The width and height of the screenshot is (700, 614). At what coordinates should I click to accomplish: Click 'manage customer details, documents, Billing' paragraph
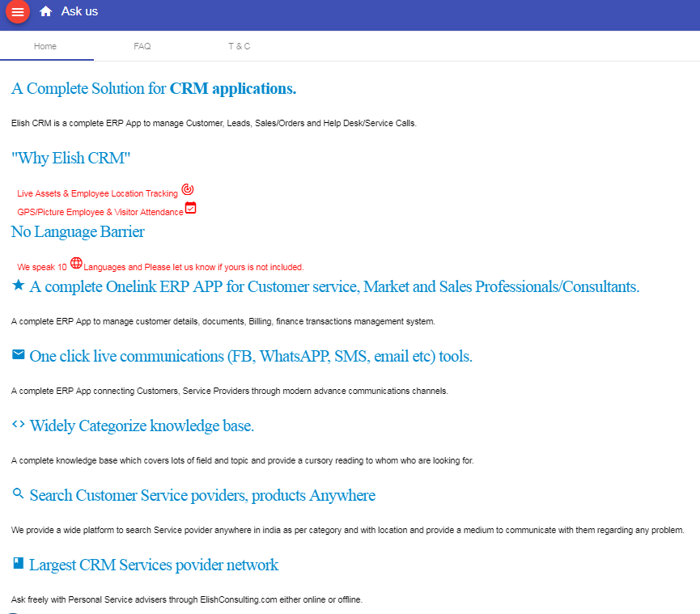(223, 321)
